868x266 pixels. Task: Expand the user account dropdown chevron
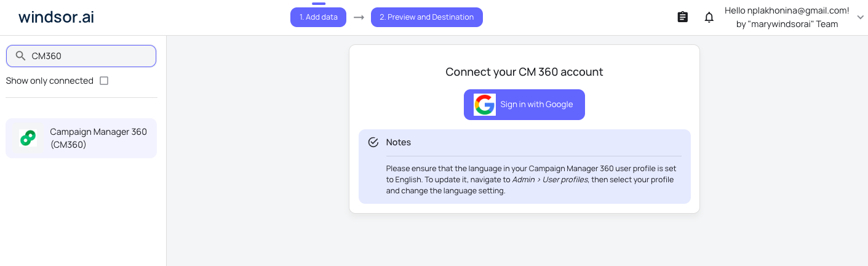click(x=860, y=17)
